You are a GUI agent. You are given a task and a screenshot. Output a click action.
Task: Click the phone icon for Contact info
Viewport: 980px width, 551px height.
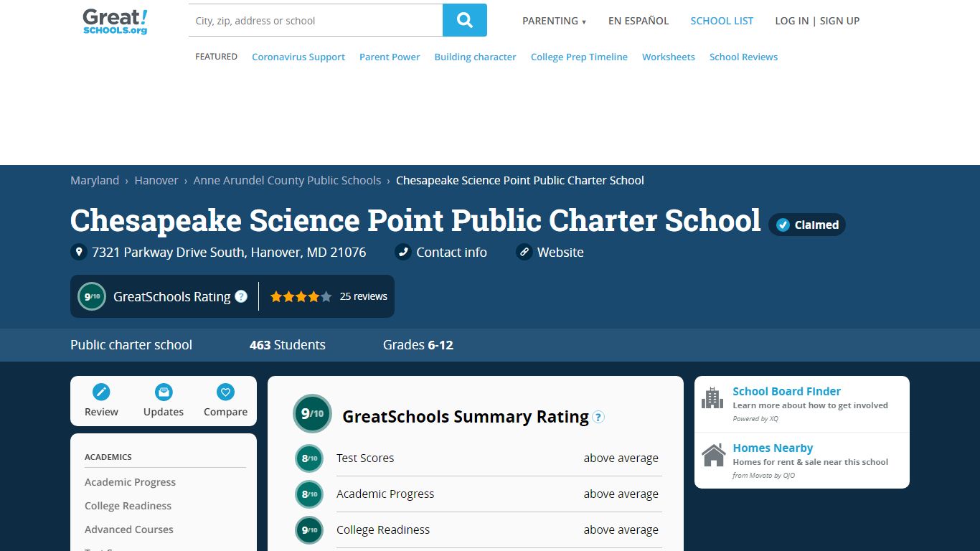403,252
